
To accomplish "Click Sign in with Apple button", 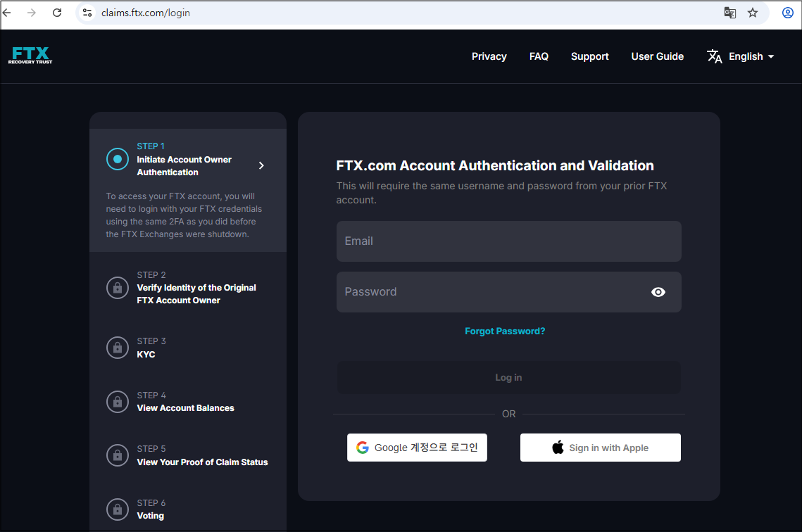I will point(601,448).
